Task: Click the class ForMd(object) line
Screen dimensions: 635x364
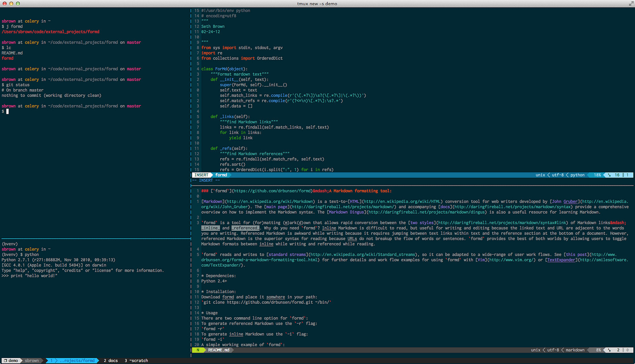Action: pos(224,69)
